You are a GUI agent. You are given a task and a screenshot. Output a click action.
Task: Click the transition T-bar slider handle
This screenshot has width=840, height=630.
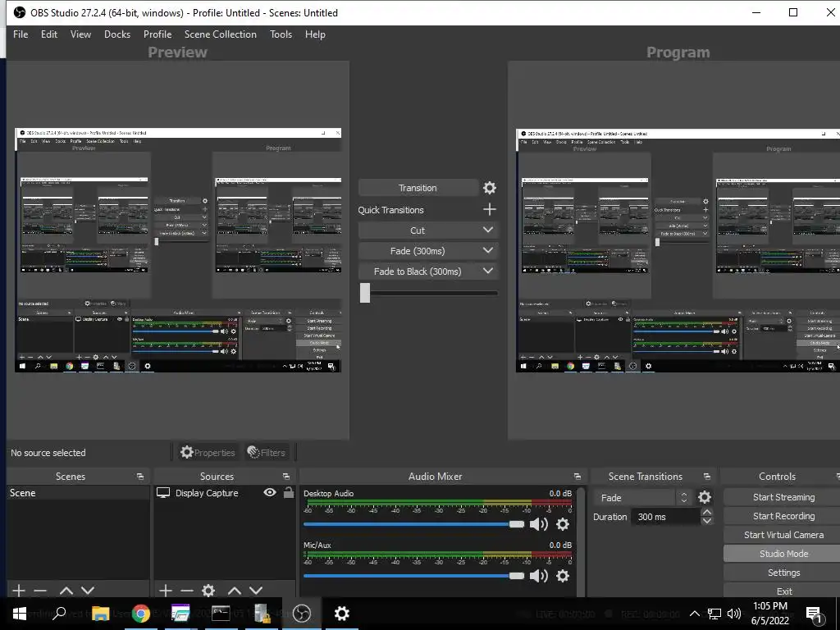point(365,293)
